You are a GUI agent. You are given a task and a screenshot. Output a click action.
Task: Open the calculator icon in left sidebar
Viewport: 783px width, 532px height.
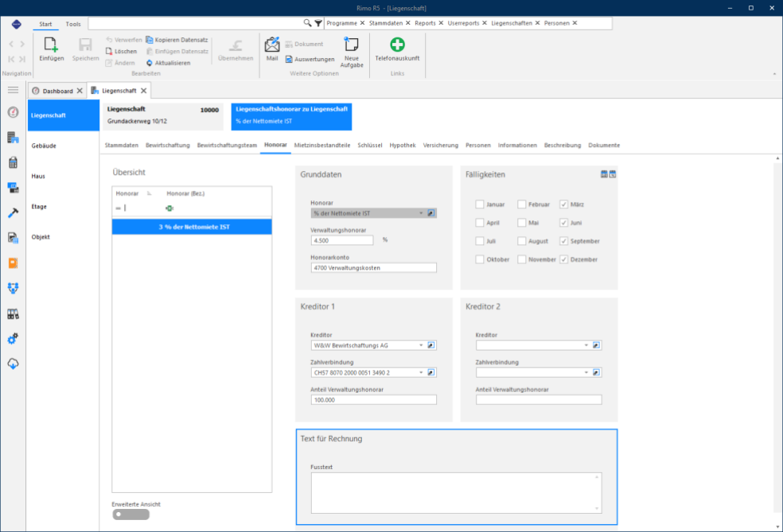tap(13, 162)
